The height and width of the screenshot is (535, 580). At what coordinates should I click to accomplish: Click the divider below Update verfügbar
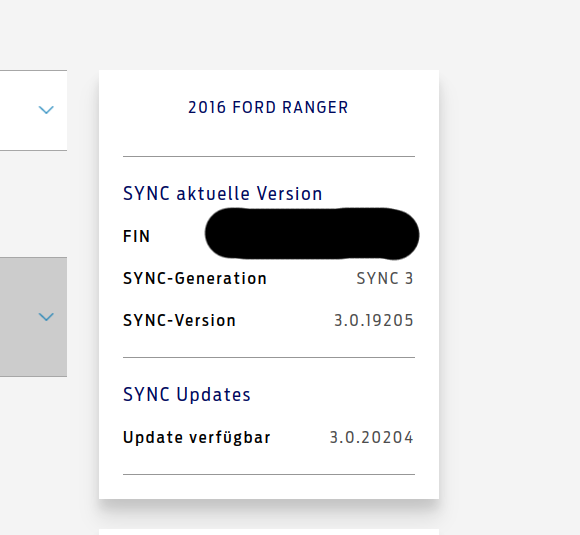[x=269, y=474]
